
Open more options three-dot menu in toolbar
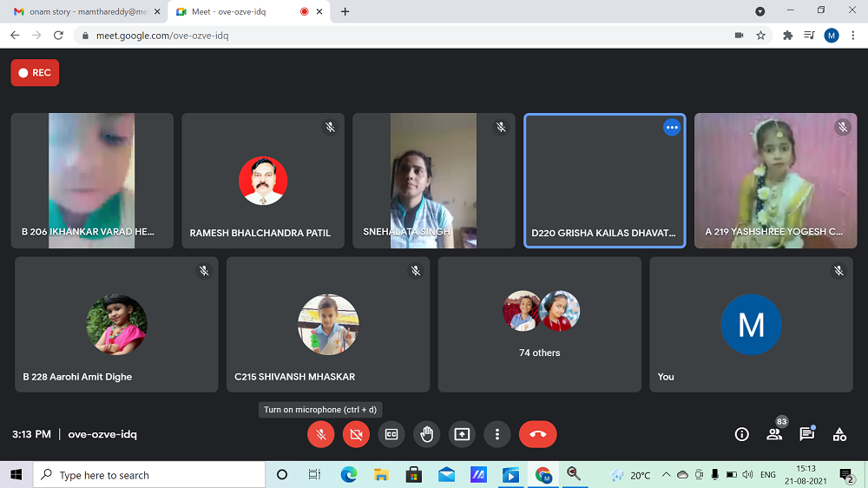tap(496, 434)
